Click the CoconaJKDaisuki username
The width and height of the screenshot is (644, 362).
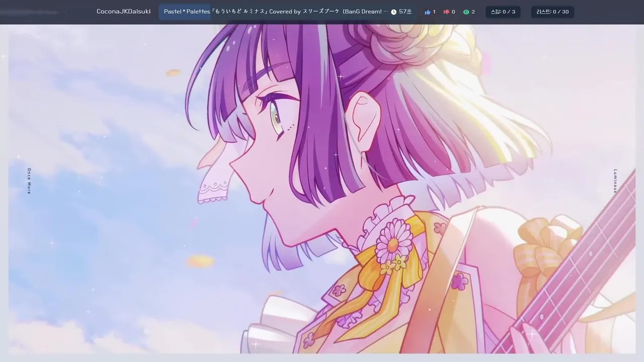(x=123, y=12)
